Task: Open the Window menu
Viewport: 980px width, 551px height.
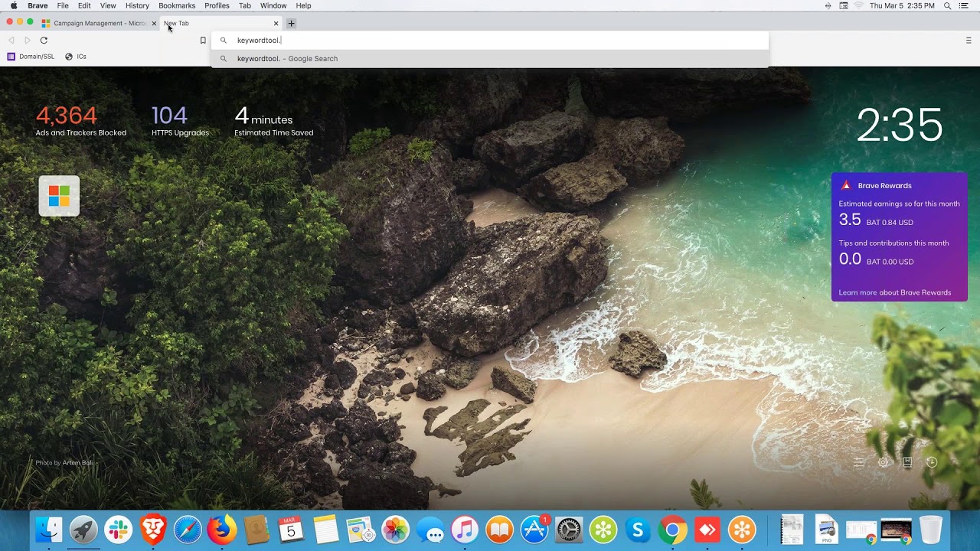Action: pos(273,5)
